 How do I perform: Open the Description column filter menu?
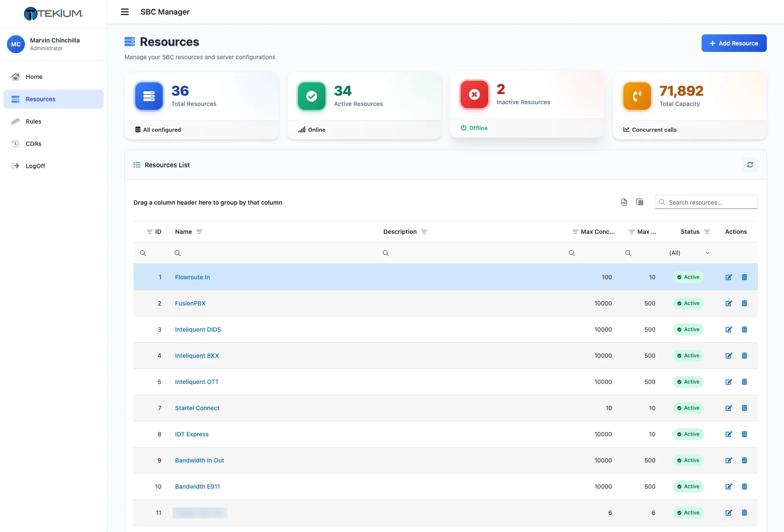(424, 232)
